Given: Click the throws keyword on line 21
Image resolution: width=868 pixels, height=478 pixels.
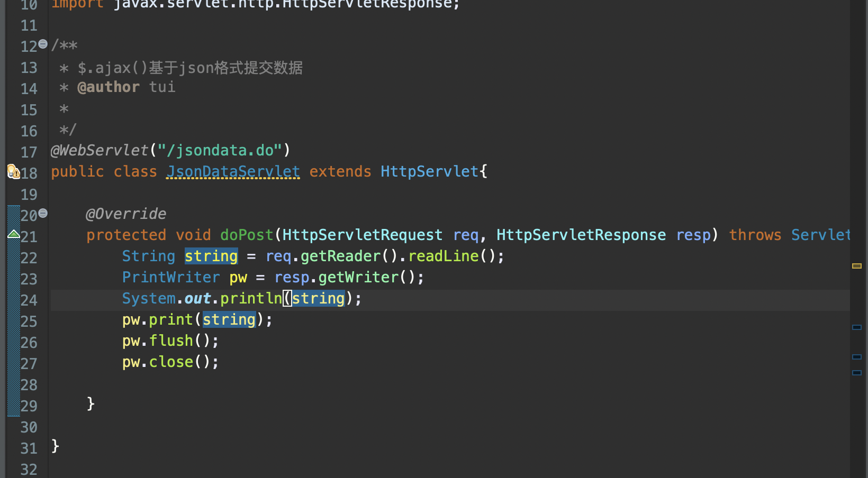Looking at the screenshot, I should tap(755, 235).
